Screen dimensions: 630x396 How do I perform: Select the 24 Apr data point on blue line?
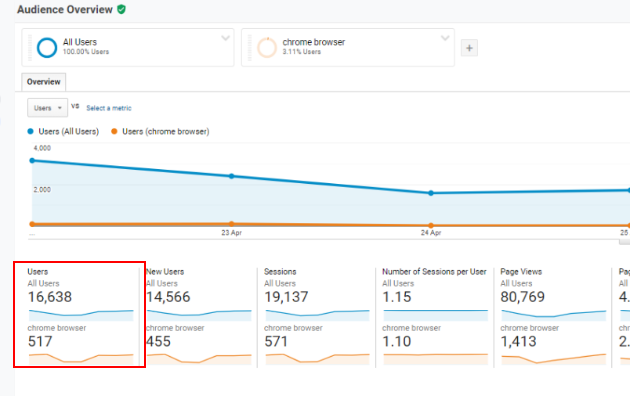[x=431, y=193]
